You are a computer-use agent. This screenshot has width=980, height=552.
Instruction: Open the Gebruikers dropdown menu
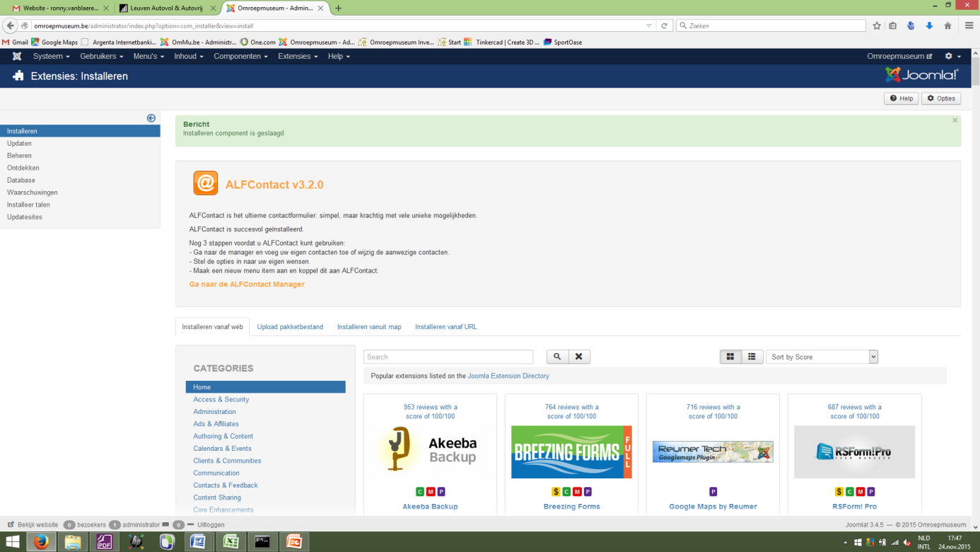101,56
